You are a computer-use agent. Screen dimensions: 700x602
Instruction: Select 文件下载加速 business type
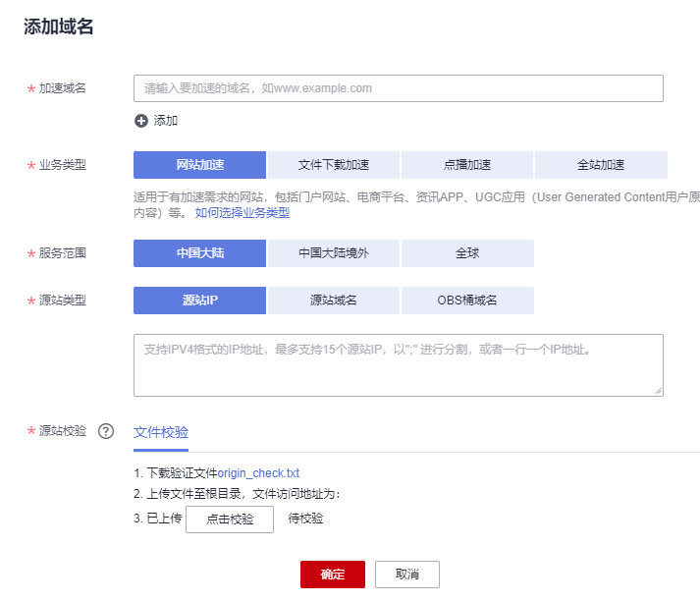tap(334, 165)
